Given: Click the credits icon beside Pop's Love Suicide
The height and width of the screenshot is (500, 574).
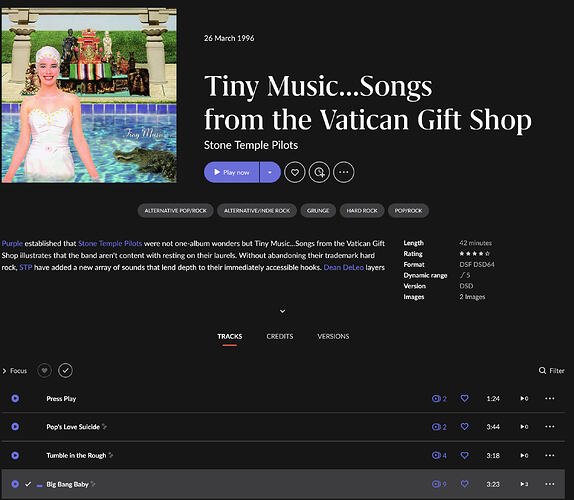Looking at the screenshot, I should 105,426.
